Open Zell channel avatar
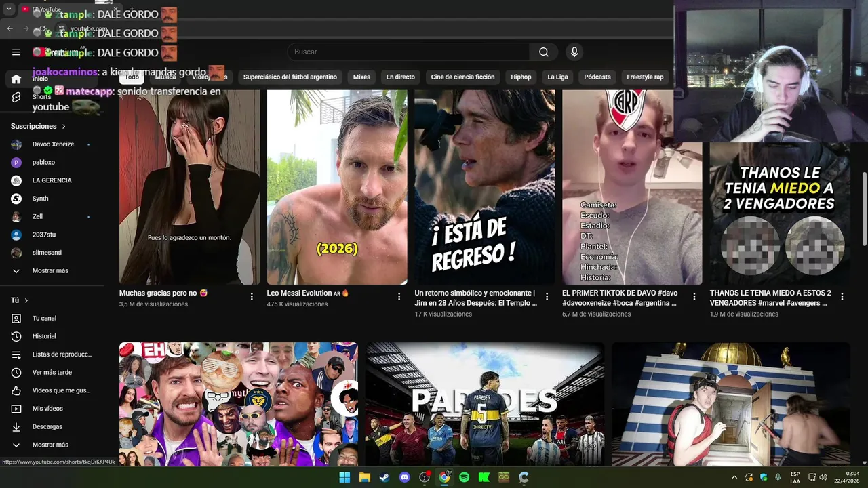This screenshot has height=488, width=868. (x=16, y=217)
